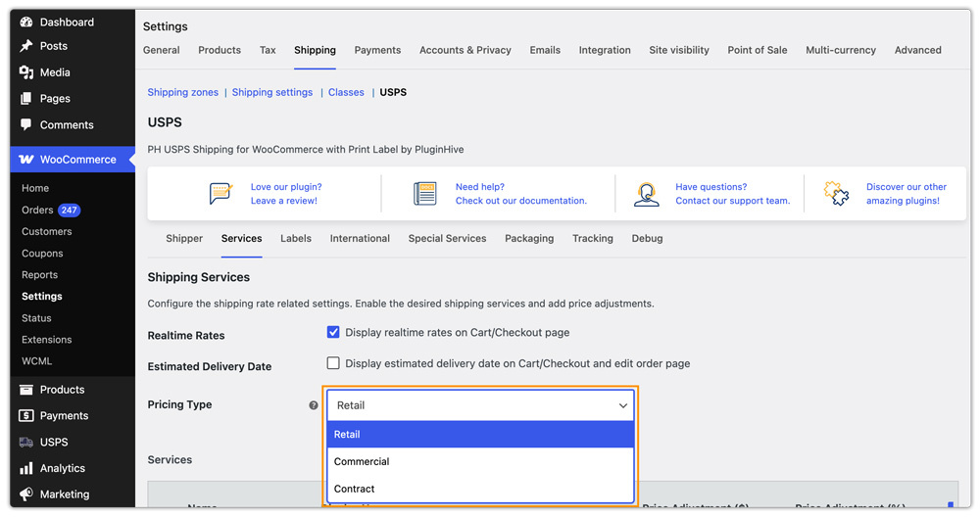The image size is (980, 517).
Task: Click Discover our other amazing plugins link
Action: [x=906, y=194]
